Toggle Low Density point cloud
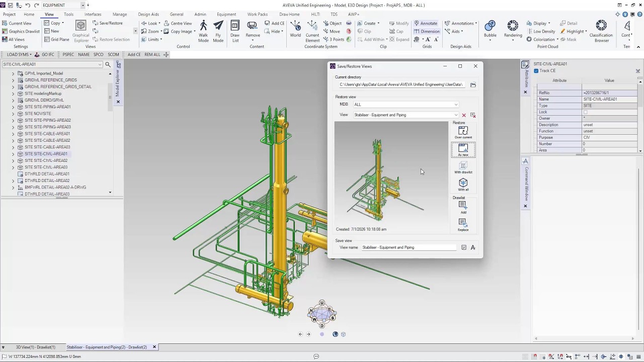 (x=541, y=31)
